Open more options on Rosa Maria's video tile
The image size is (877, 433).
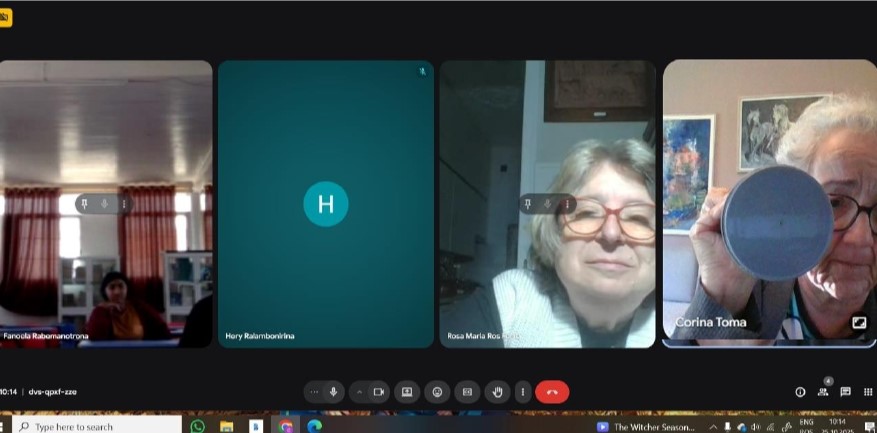coord(567,204)
